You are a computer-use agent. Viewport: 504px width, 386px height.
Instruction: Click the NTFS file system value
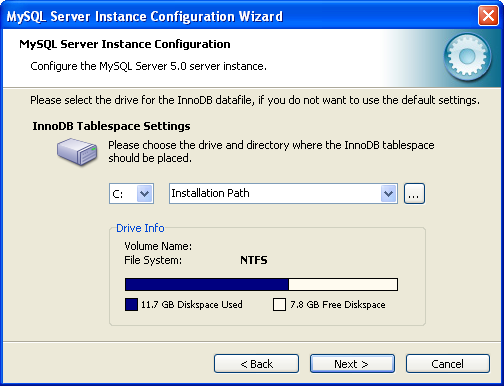tap(254, 260)
